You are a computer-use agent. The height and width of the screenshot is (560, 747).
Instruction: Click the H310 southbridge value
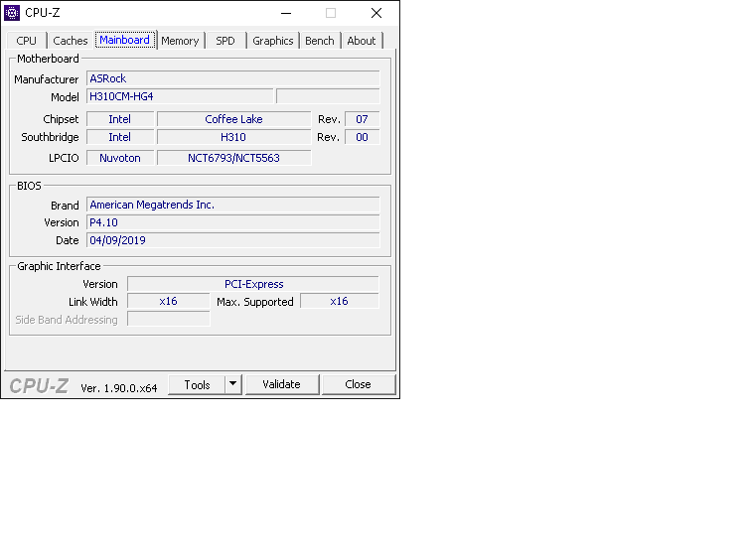click(x=233, y=137)
